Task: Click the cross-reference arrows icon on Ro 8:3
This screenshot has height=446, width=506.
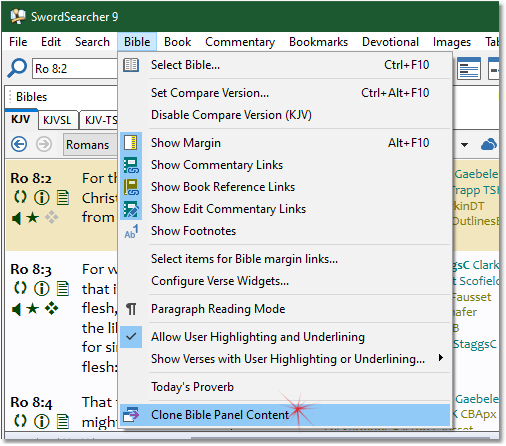Action: pos(20,288)
